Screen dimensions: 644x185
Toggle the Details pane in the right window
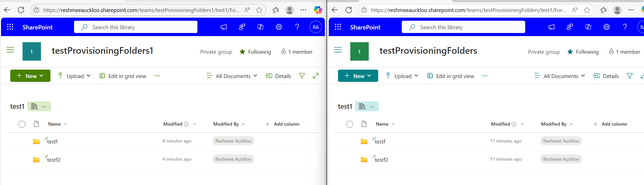tap(606, 76)
